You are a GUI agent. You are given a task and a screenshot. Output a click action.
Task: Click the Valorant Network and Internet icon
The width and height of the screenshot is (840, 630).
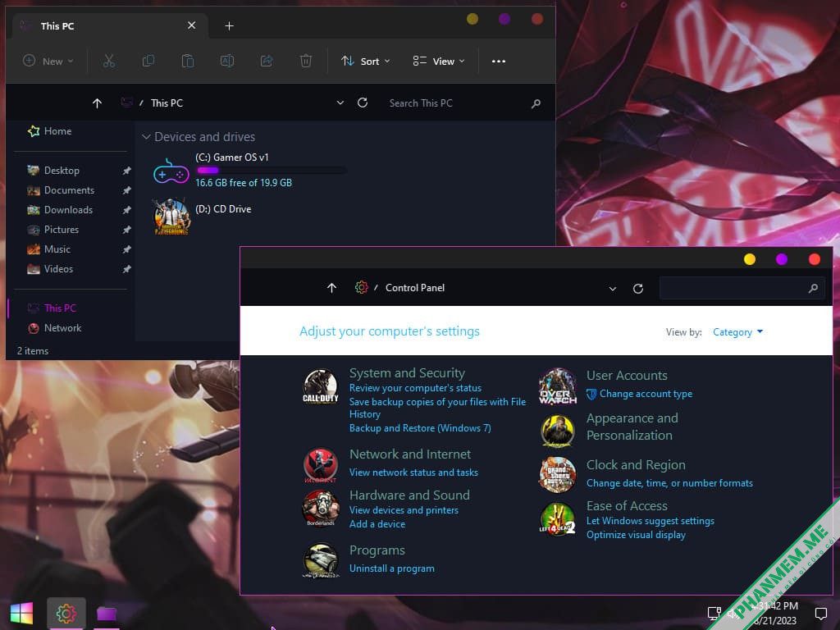click(321, 465)
